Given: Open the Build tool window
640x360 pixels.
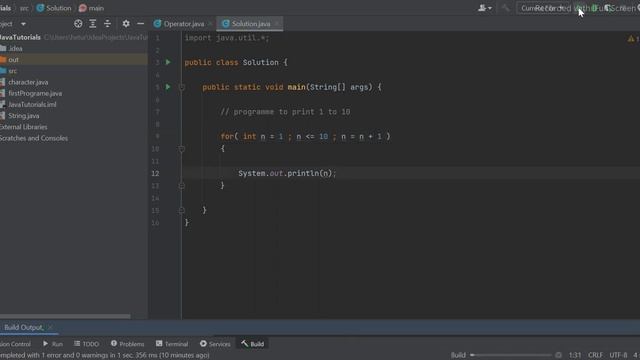Looking at the screenshot, I should [x=253, y=344].
